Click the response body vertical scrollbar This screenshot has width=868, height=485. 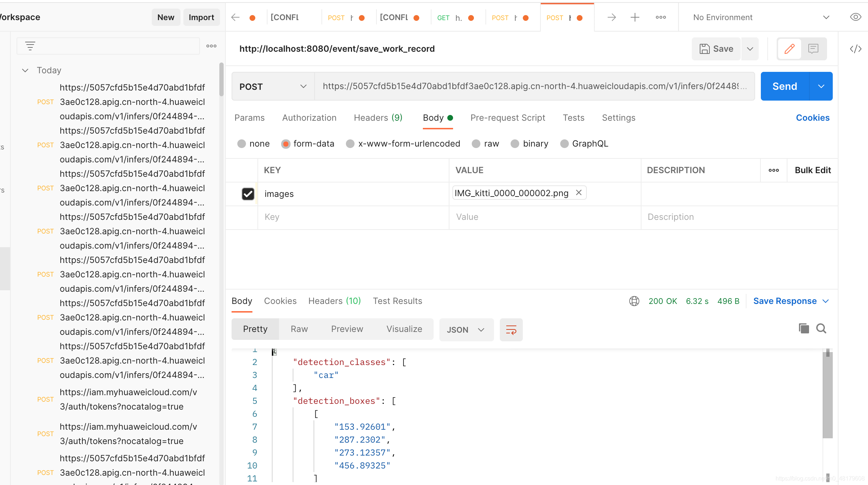pos(827,395)
